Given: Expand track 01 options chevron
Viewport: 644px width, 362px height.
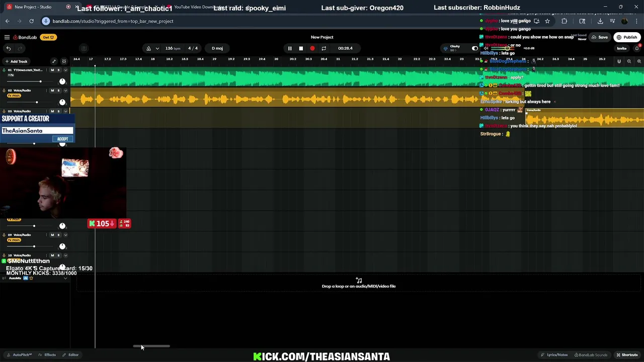Looking at the screenshot, I should click(65, 70).
